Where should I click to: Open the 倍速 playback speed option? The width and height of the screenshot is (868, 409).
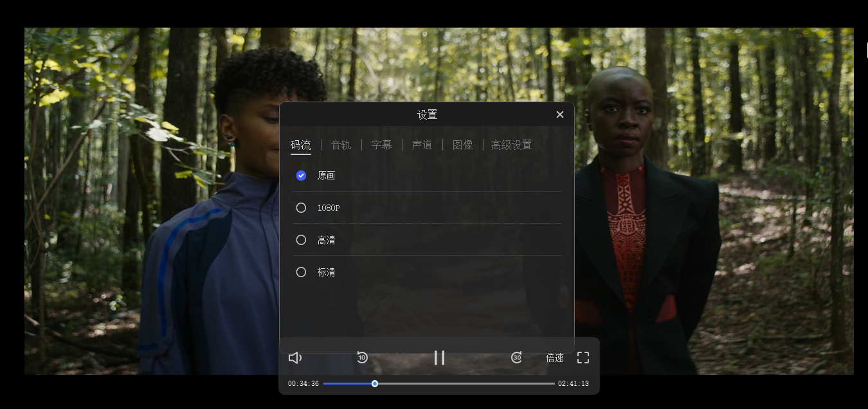pos(555,358)
